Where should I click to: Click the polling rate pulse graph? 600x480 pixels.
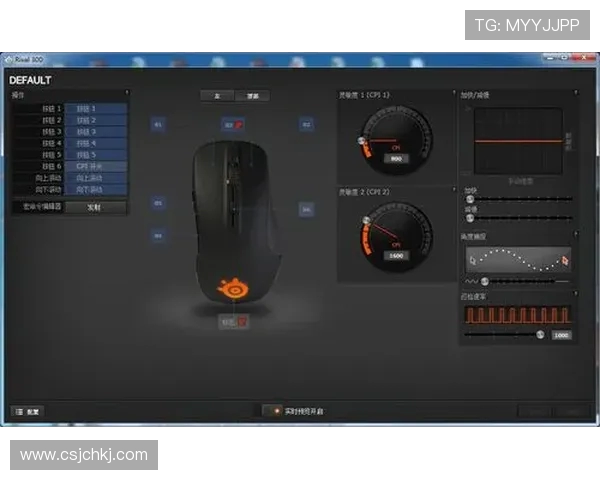[x=518, y=315]
